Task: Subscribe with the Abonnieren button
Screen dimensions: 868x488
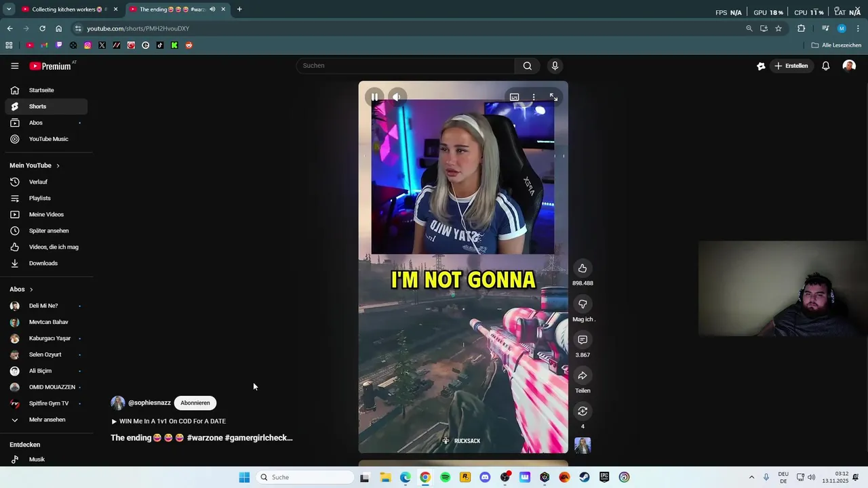Action: pyautogui.click(x=195, y=403)
